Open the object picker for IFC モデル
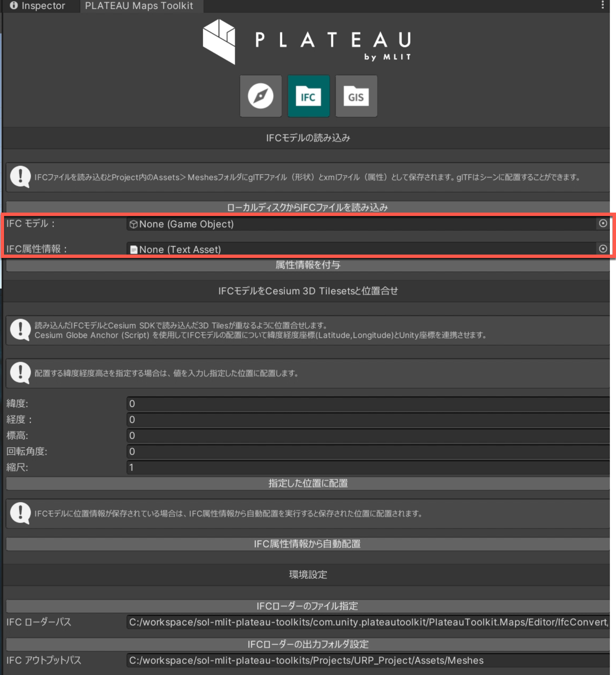616x675 pixels. pos(603,223)
